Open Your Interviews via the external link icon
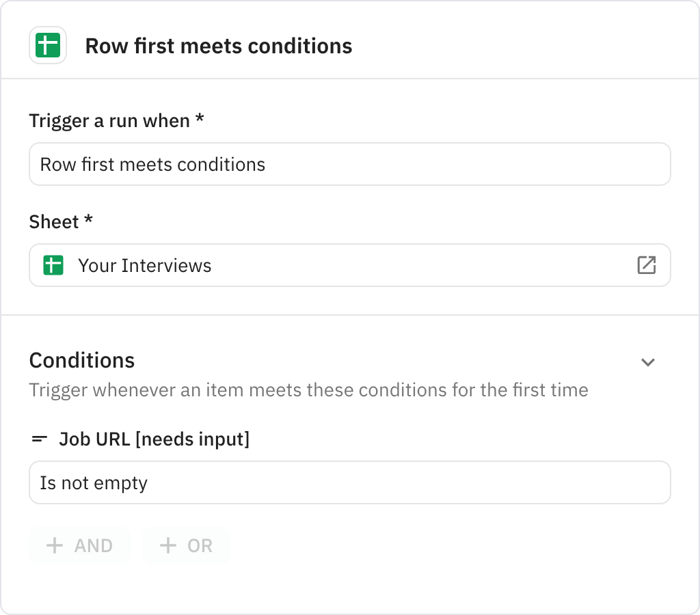Image resolution: width=700 pixels, height=615 pixels. pos(647,265)
